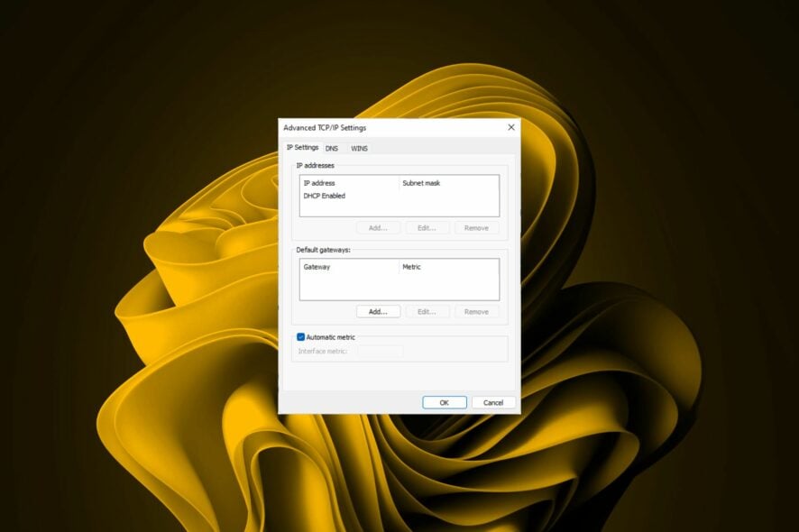
Task: Remove the selected gateway
Action: [475, 311]
